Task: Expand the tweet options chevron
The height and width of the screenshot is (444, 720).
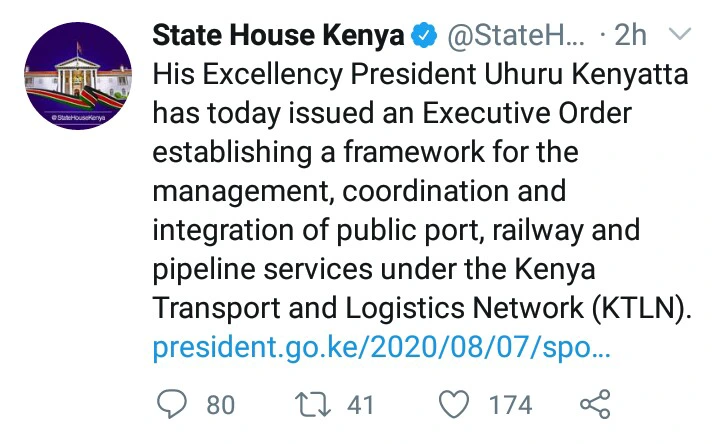Action: pyautogui.click(x=679, y=34)
